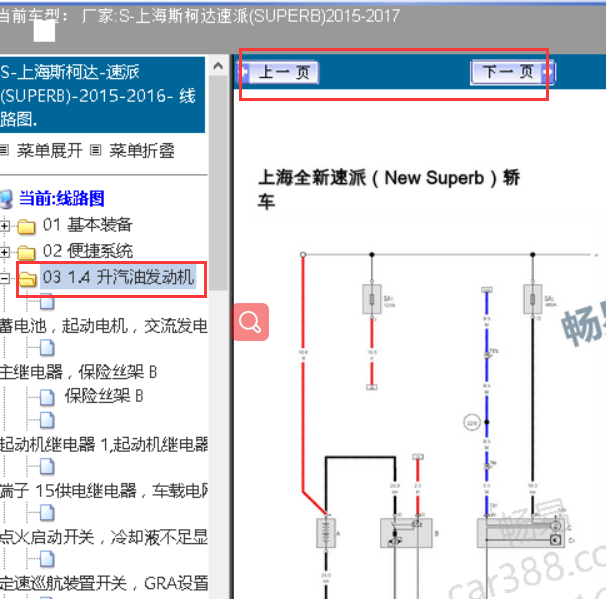Image resolution: width=606 pixels, height=599 pixels.
Task: Click the 01 基本装备 folder icon
Action: [26, 226]
